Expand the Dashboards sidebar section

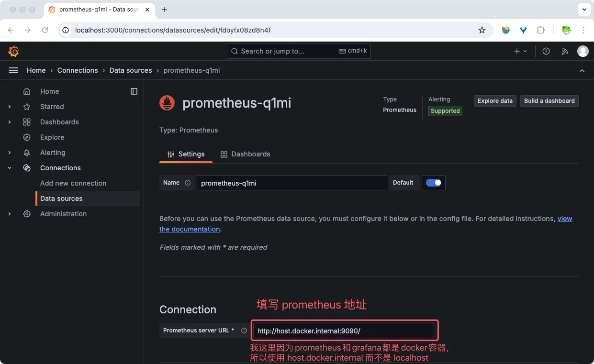pyautogui.click(x=10, y=122)
